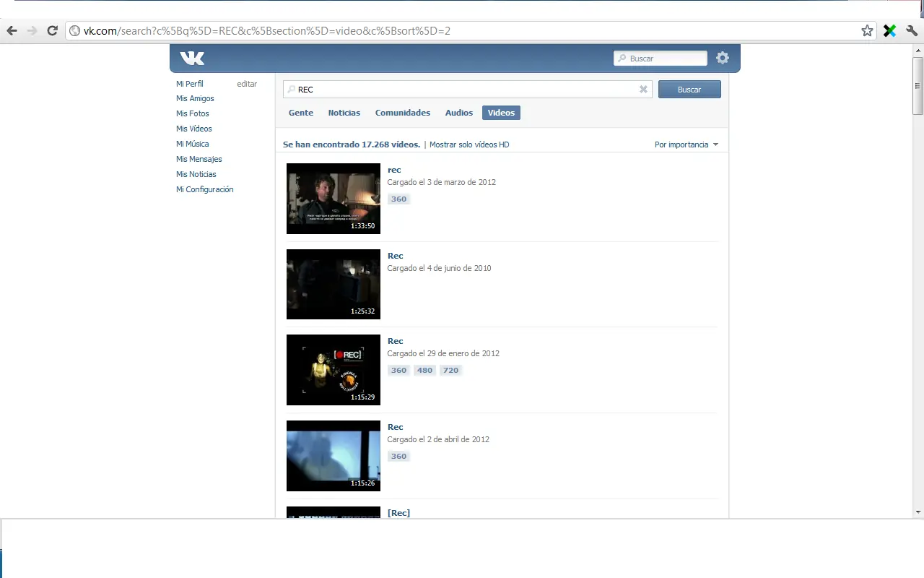Viewport: 924px width, 578px height.
Task: Toggle Mostrar solo vídeos HD
Action: tap(469, 144)
